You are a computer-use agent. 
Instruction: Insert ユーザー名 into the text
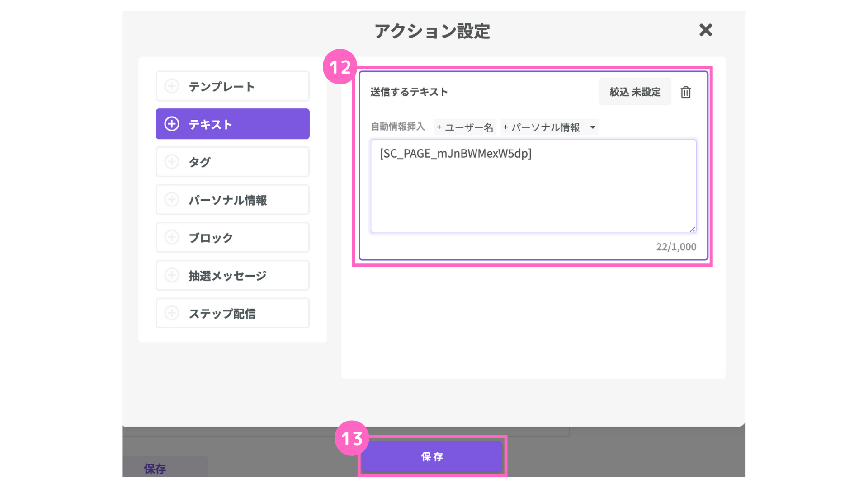[465, 127]
